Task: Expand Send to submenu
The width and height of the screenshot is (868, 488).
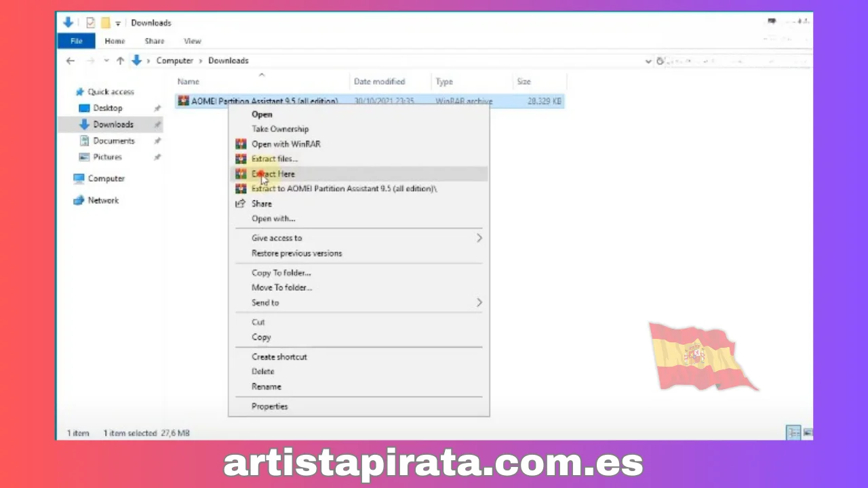Action: [x=358, y=302]
